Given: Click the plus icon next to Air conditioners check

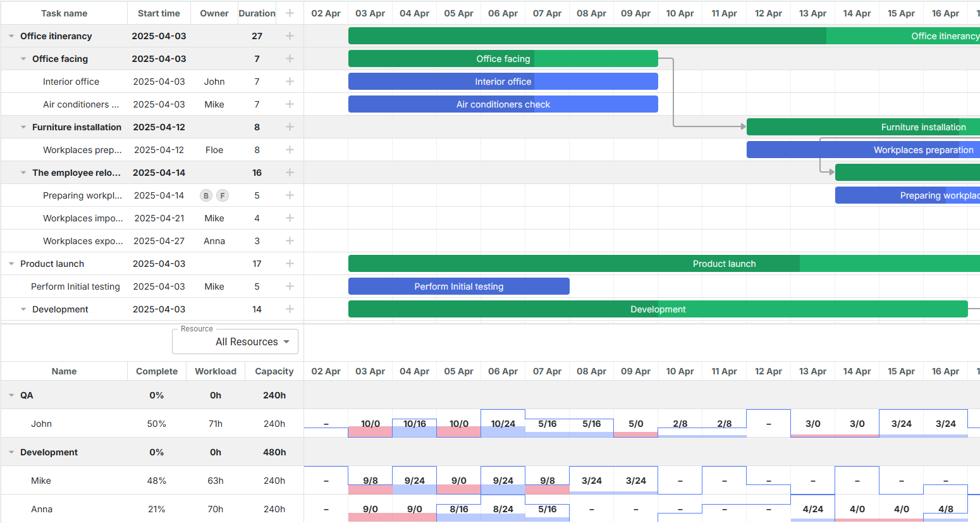Looking at the screenshot, I should (x=290, y=104).
